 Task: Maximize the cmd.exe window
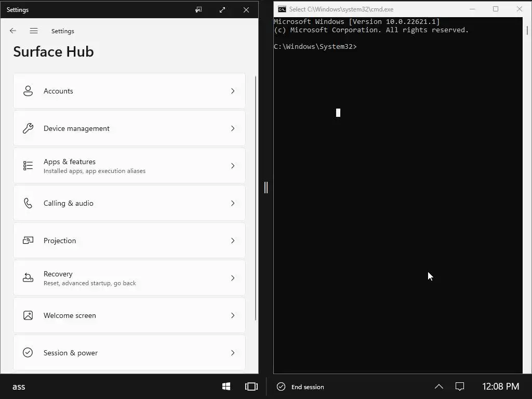click(495, 9)
